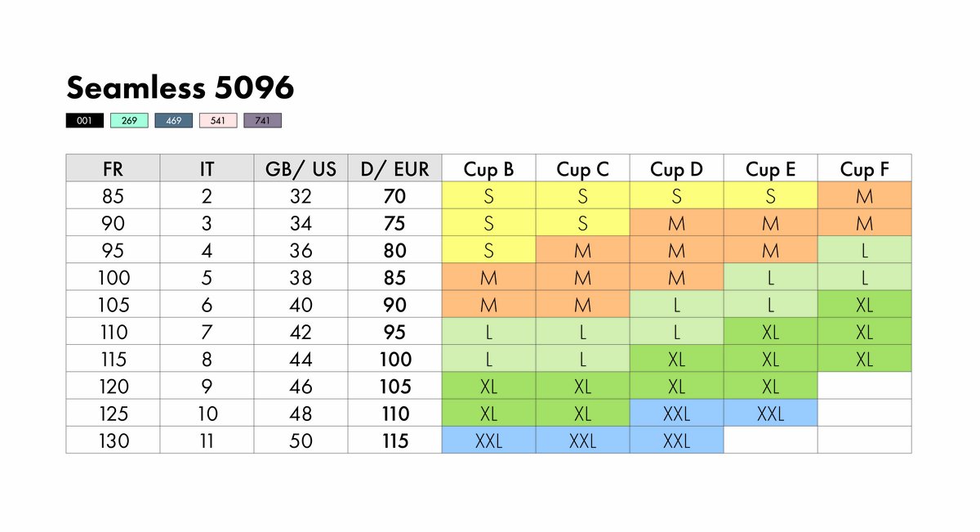Select the IT size 11 cell
Image resolution: width=980 pixels, height=532 pixels.
coord(207,440)
